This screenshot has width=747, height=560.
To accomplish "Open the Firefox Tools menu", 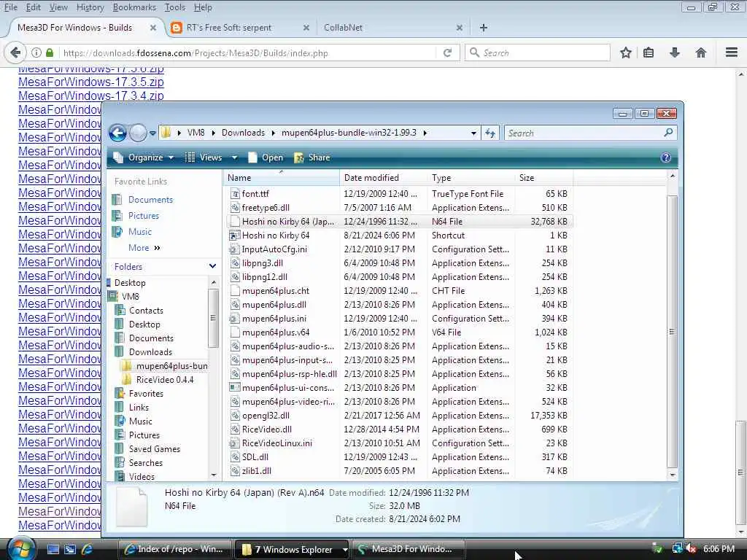I will [175, 7].
